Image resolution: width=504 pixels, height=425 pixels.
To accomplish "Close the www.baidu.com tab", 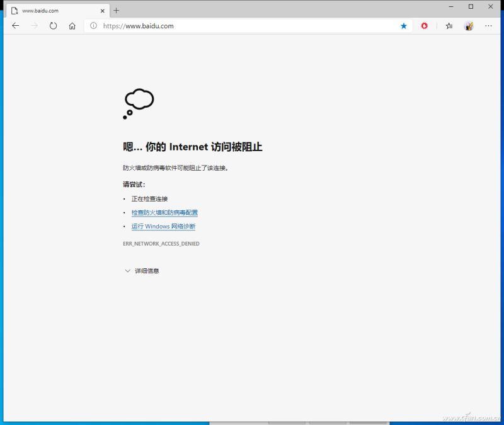I will [x=103, y=10].
